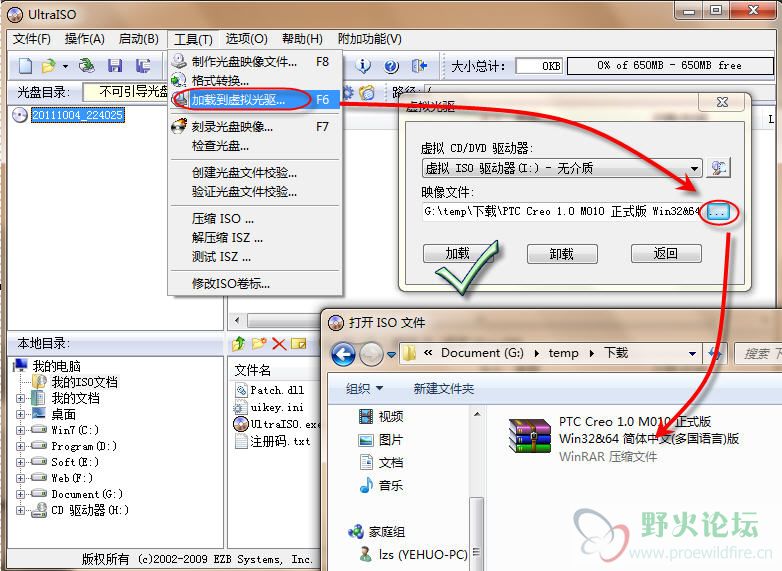Expand the Win7 (C:) drive node
Image resolution: width=782 pixels, height=571 pixels.
coord(20,430)
